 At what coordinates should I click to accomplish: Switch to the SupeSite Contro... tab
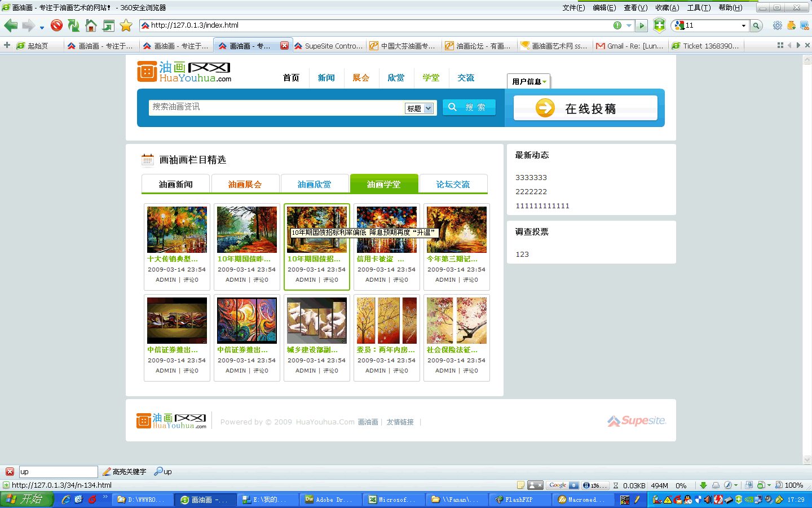[x=329, y=46]
